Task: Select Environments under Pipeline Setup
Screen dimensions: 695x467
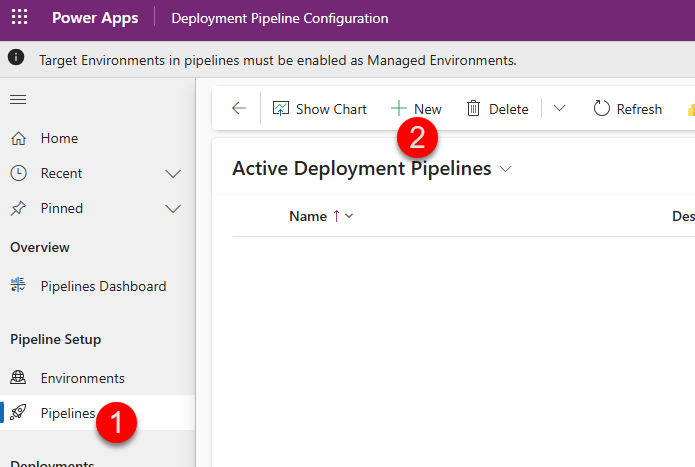Action: (82, 378)
